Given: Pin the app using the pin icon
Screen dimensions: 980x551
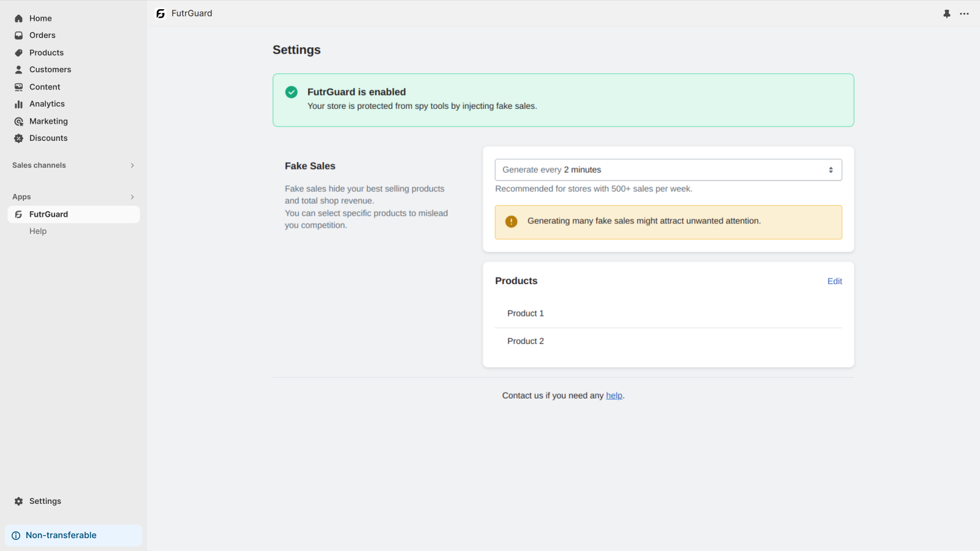Looking at the screenshot, I should coord(947,13).
